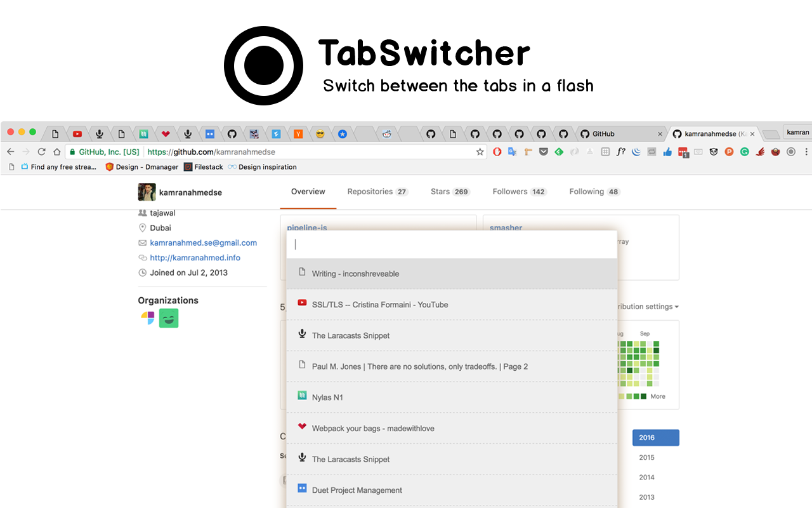The width and height of the screenshot is (812, 508).
Task: Activate the f? font finder extension
Action: click(x=621, y=152)
